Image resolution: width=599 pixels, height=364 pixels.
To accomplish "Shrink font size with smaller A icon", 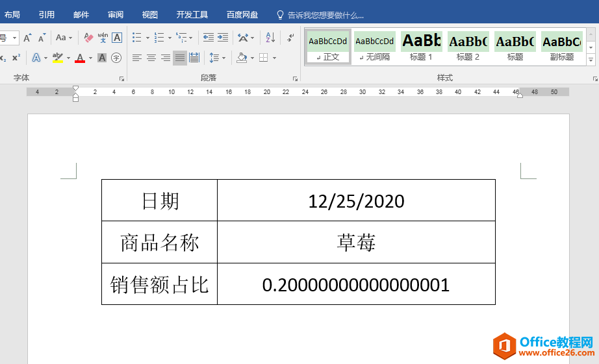I will pyautogui.click(x=42, y=38).
